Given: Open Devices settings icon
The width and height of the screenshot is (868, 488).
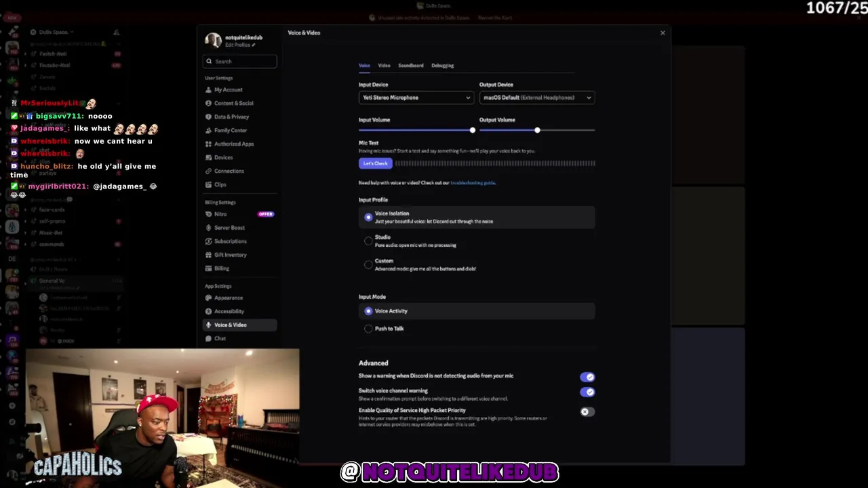Looking at the screenshot, I should coord(208,157).
